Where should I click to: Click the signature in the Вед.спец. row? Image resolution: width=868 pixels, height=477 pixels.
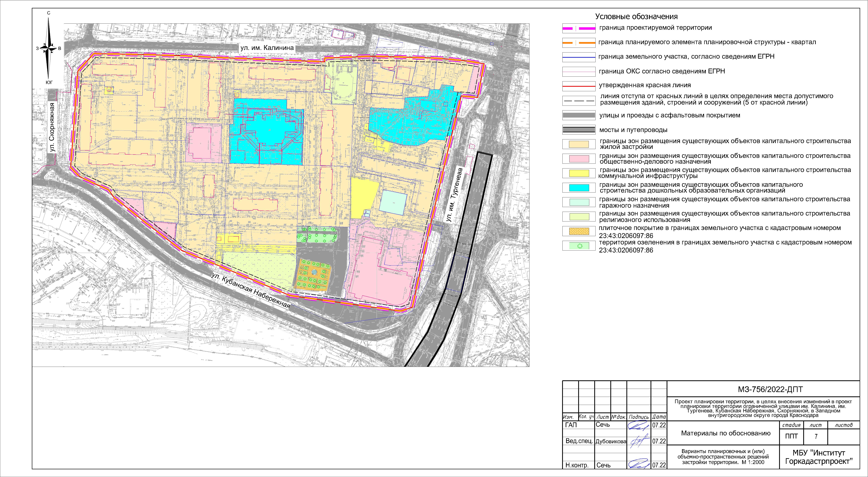(x=640, y=441)
